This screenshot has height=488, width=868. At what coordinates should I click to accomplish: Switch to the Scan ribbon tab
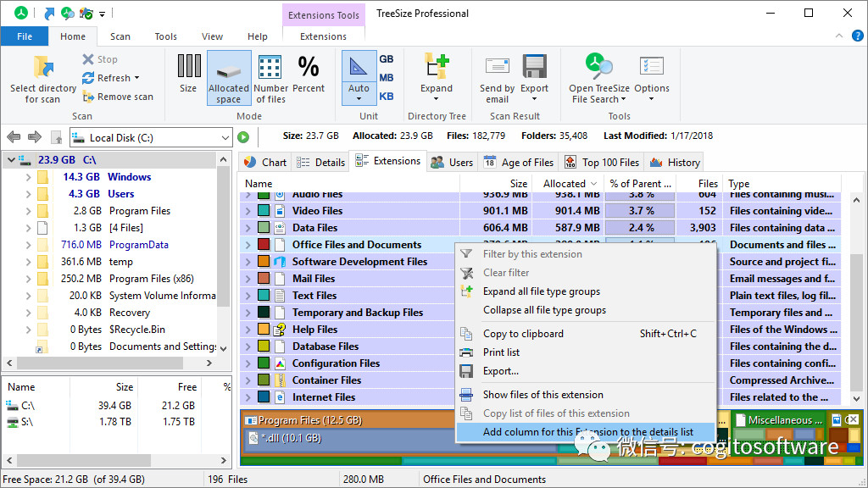click(120, 36)
